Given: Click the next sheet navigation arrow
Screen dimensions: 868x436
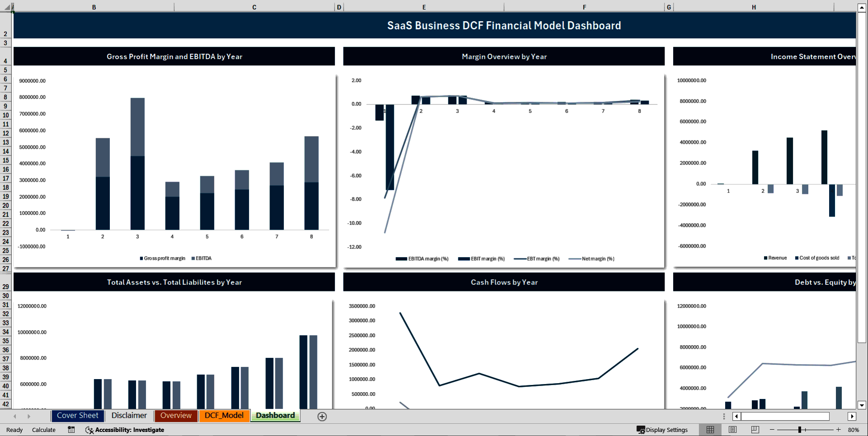Looking at the screenshot, I should (x=29, y=416).
